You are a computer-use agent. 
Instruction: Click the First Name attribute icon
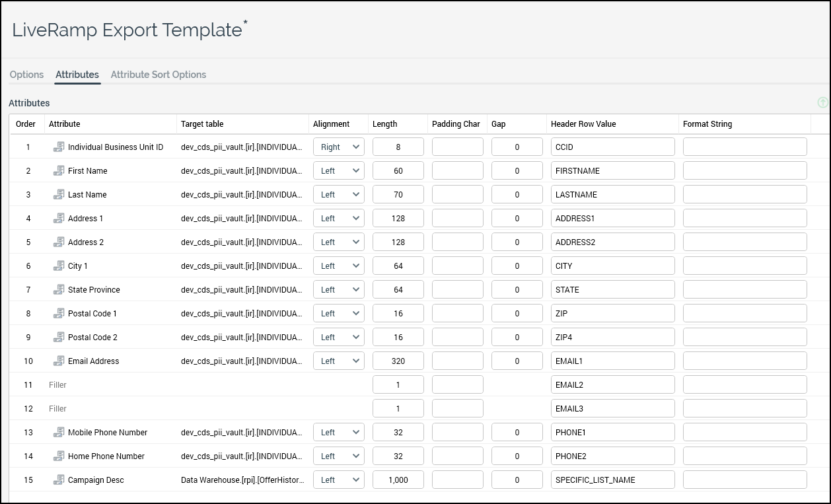coord(59,170)
